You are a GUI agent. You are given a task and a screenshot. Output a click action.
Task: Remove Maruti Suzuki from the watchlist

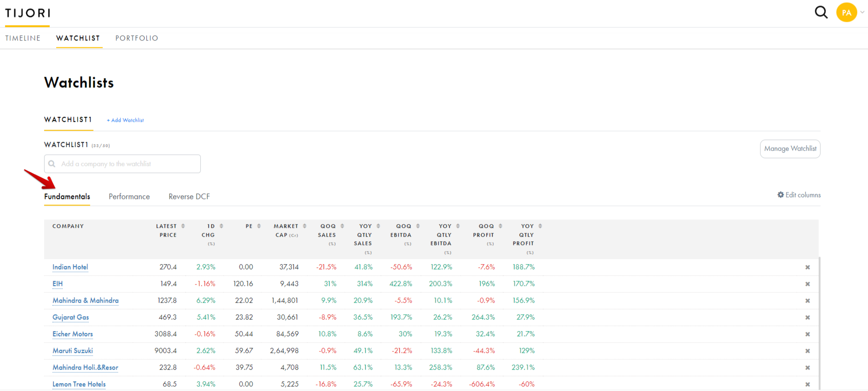pos(808,351)
